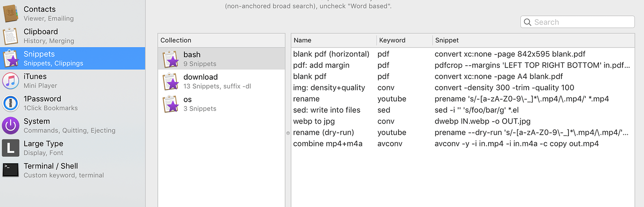Select the 'webp to jpg' snippet row
Viewport: 644px width, 207px height.
coord(462,121)
